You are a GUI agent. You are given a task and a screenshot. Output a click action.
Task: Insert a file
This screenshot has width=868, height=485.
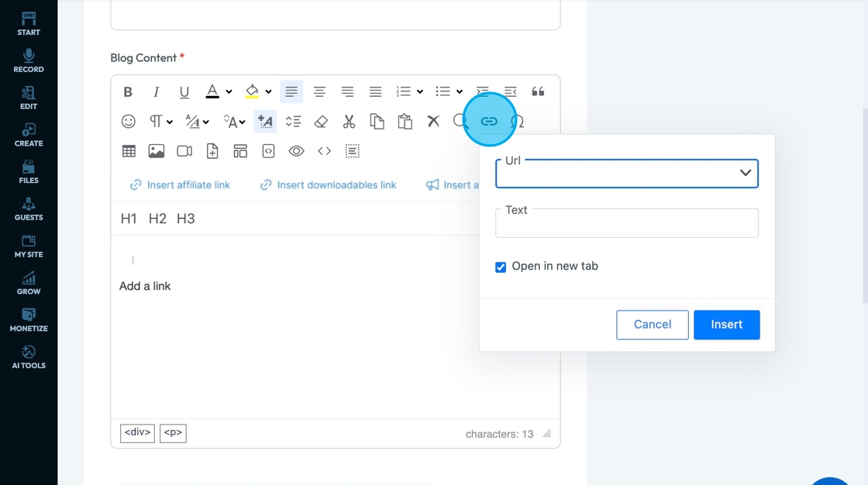point(212,151)
